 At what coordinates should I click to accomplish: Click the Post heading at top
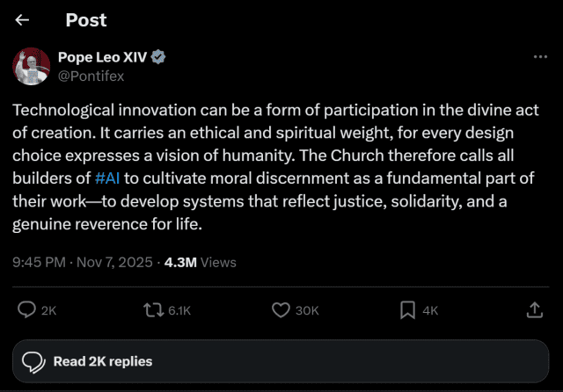pos(86,20)
